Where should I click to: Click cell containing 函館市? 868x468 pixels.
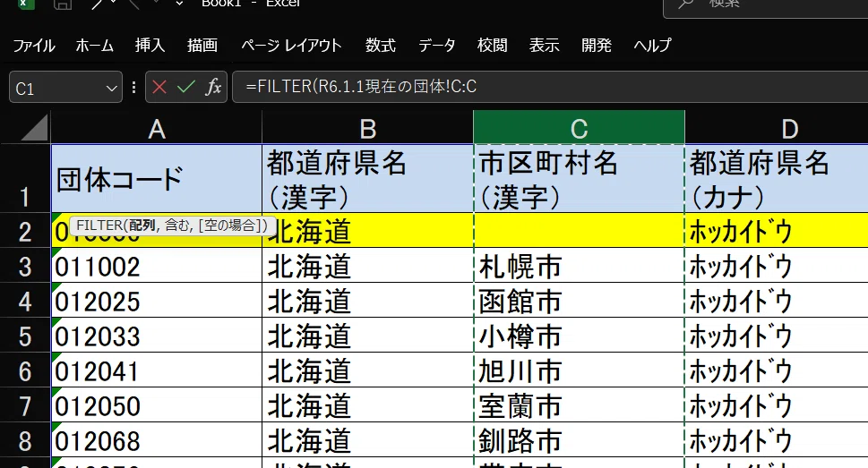pyautogui.click(x=579, y=300)
